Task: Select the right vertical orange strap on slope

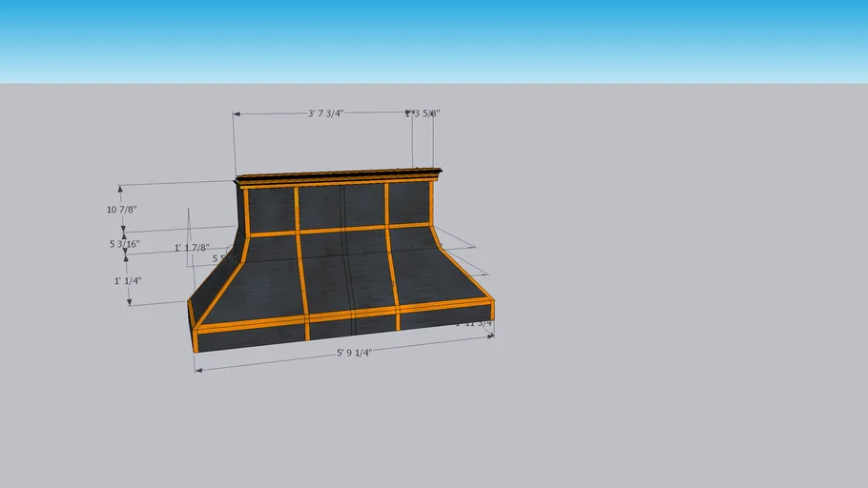Action: pos(391,269)
